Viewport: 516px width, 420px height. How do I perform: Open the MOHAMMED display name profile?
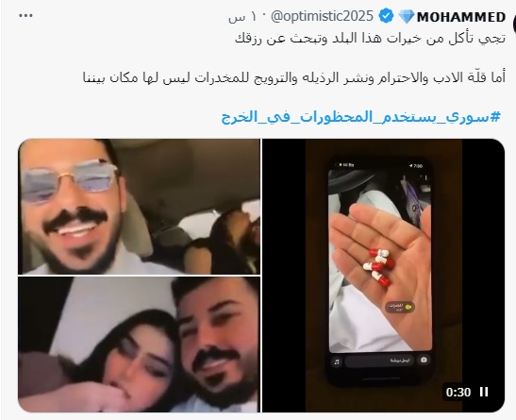(461, 17)
